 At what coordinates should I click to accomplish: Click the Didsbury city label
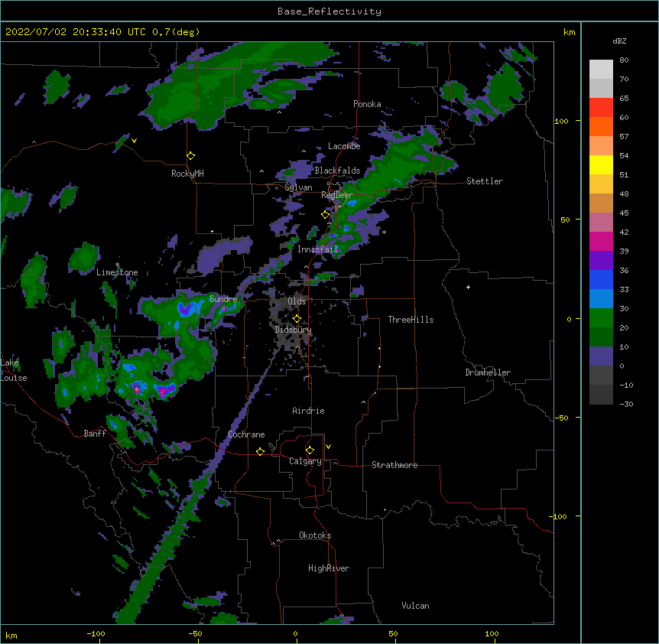click(x=294, y=330)
